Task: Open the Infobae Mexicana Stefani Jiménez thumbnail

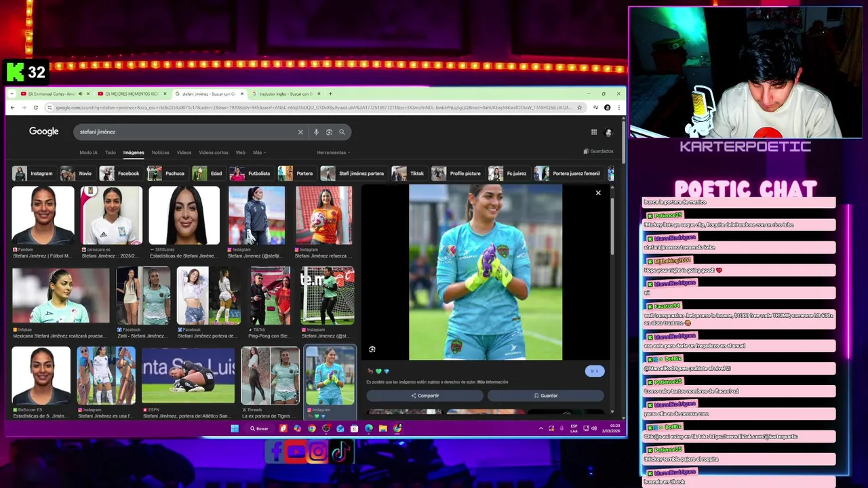Action: (x=61, y=296)
